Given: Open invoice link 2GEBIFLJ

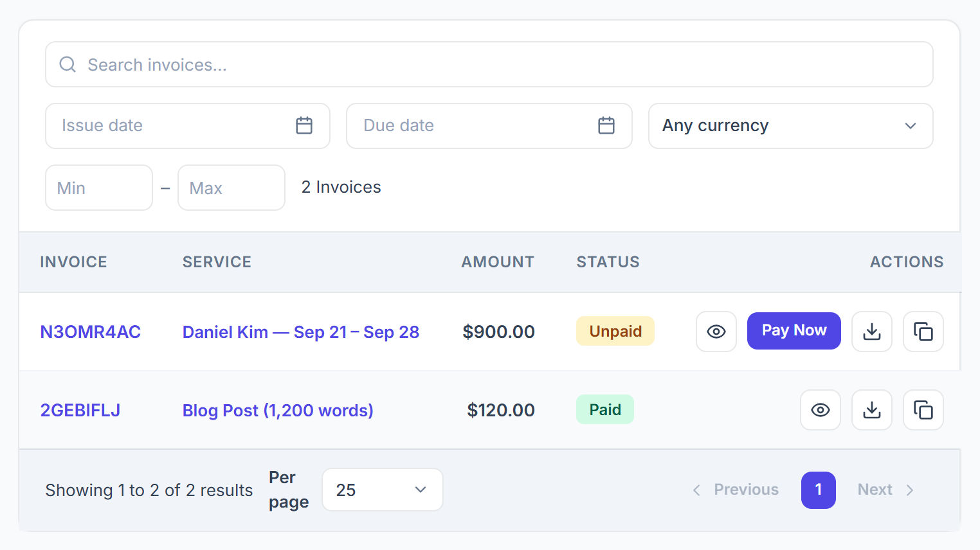Looking at the screenshot, I should tap(80, 411).
